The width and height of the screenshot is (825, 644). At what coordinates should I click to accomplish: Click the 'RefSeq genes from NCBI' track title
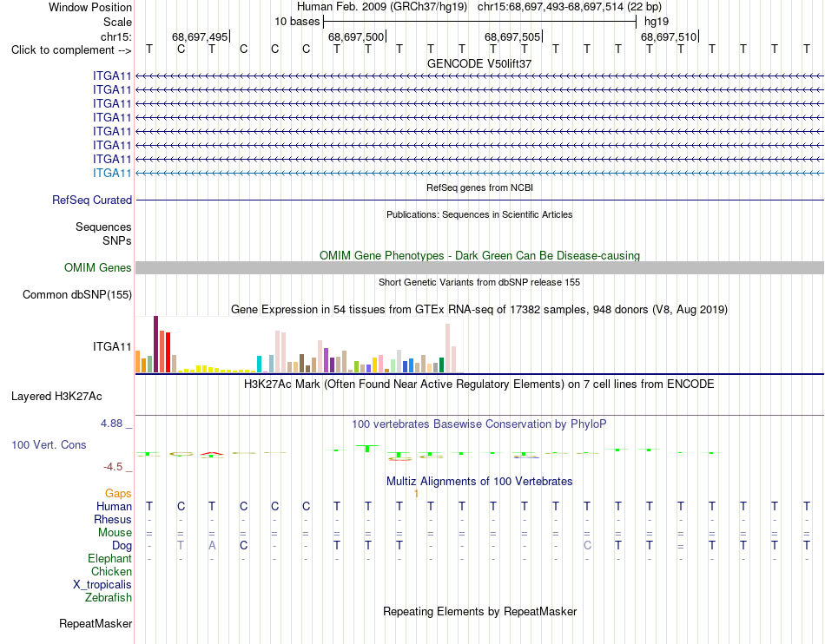pos(479,187)
